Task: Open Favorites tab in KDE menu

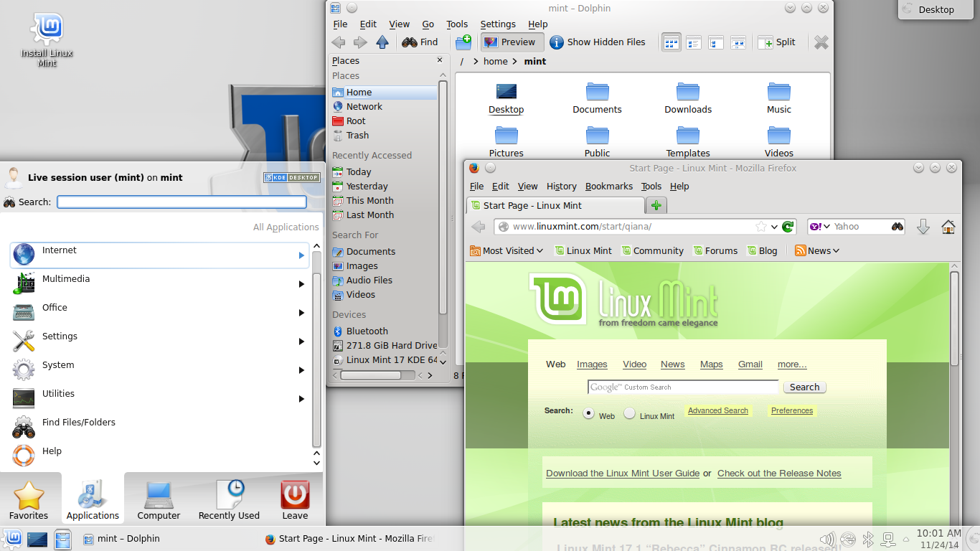Action: point(29,500)
